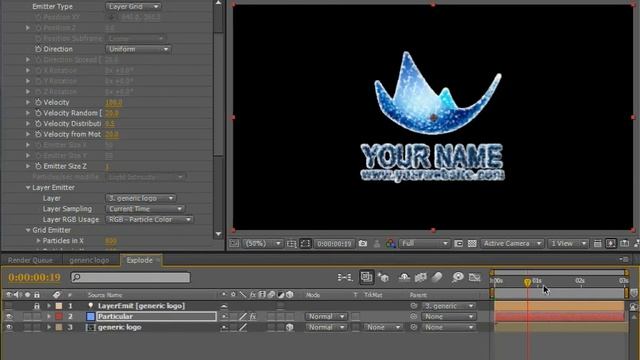This screenshot has height=360, width=640.
Task: Click the viewer's Timeline icon
Action: click(624, 244)
